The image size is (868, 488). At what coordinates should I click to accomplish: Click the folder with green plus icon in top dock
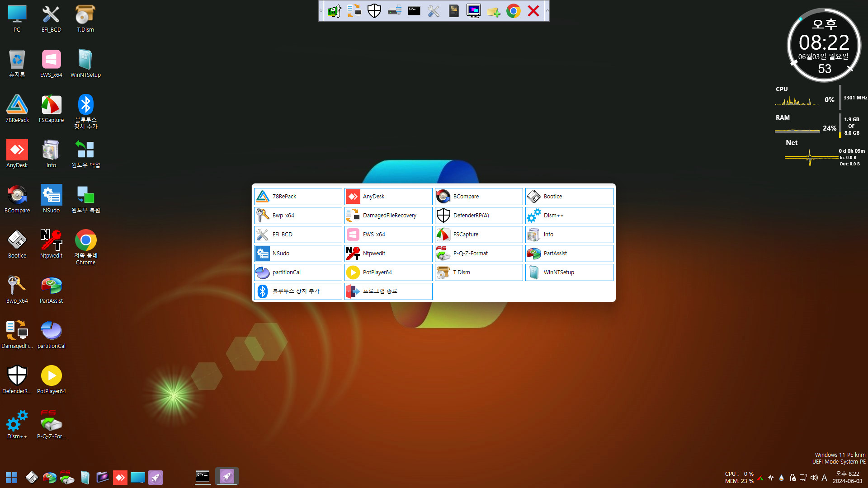(x=493, y=11)
